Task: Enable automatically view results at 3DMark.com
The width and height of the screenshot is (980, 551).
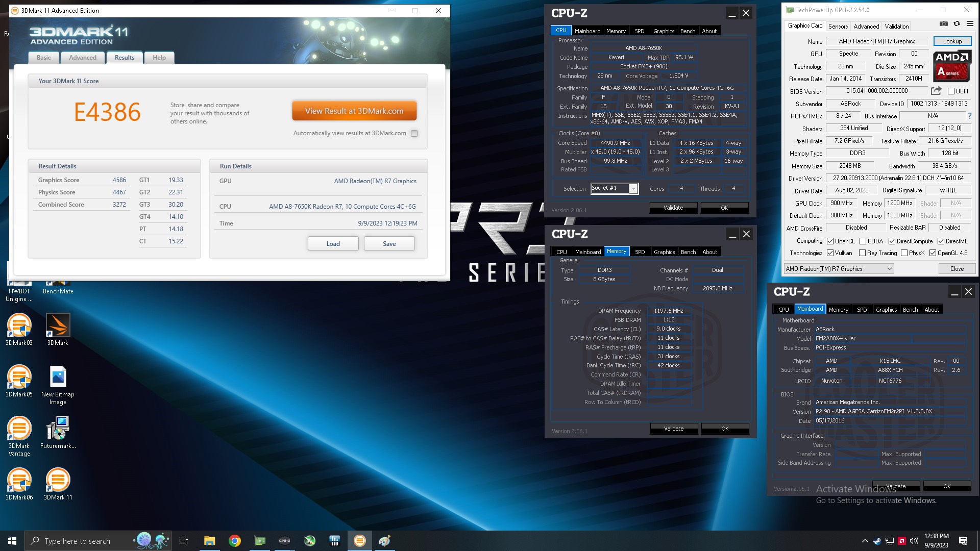Action: pyautogui.click(x=414, y=133)
